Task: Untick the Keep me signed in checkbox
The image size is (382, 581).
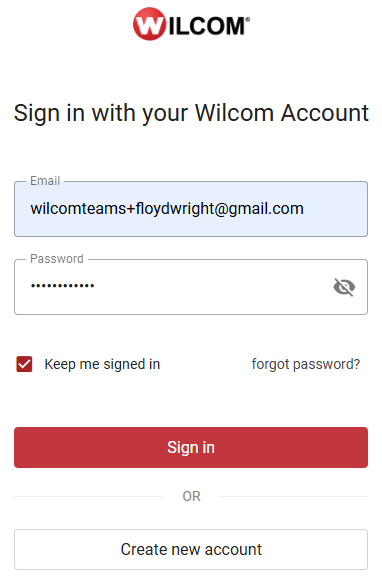Action: 24,364
